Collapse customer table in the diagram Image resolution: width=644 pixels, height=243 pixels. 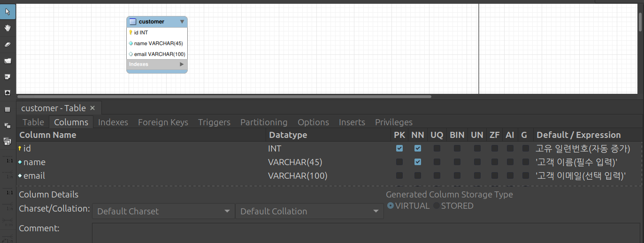182,22
